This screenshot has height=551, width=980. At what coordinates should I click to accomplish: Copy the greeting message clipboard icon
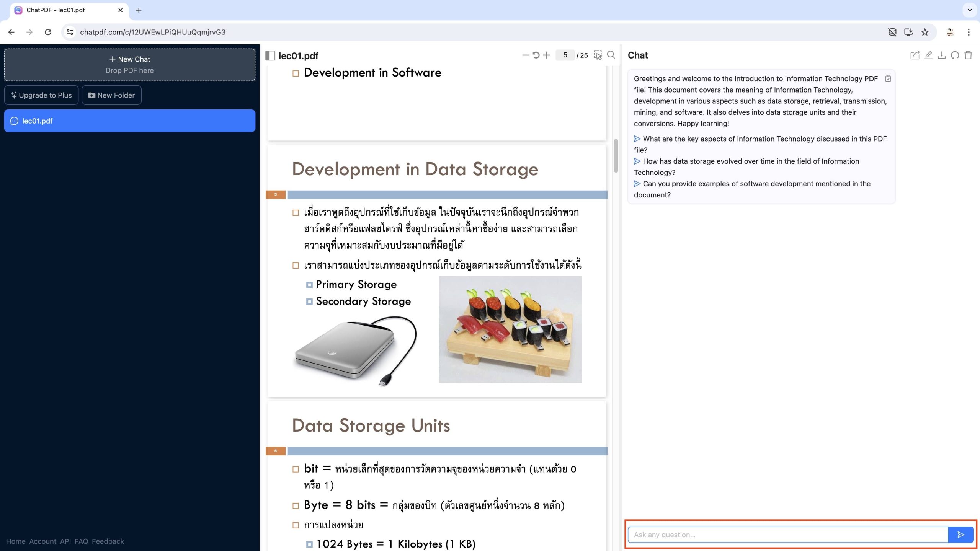click(888, 78)
